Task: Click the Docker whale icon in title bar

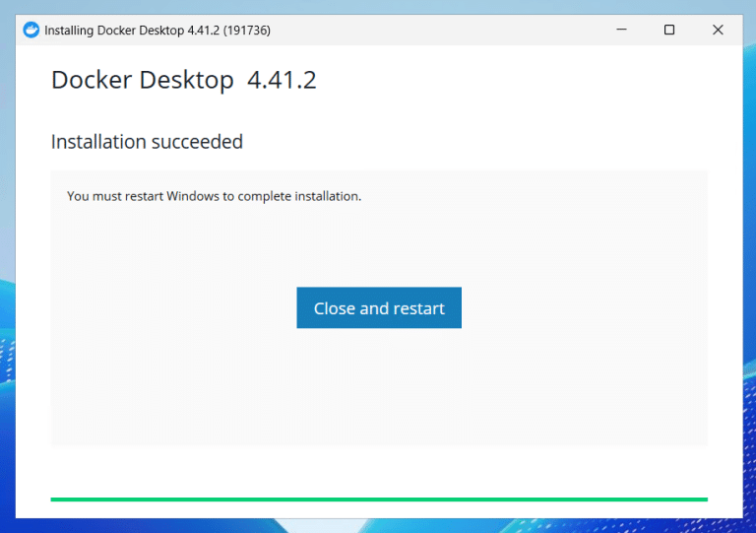Action: tap(31, 30)
